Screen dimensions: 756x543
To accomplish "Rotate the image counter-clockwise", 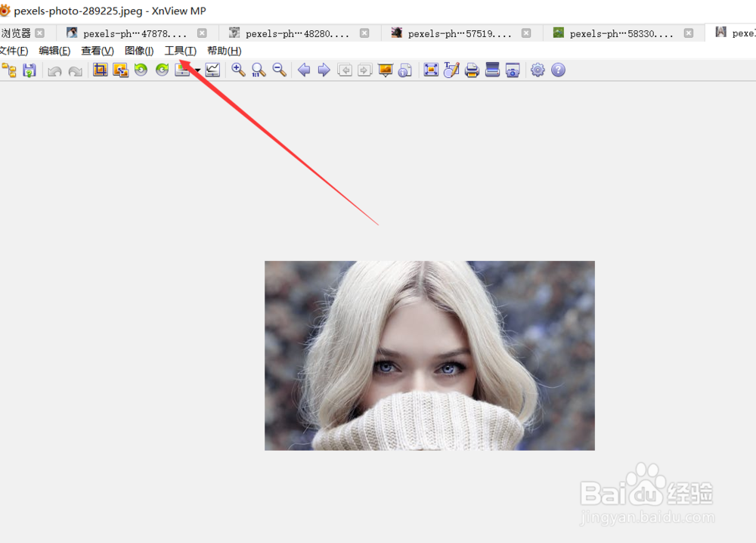I will pyautogui.click(x=141, y=70).
